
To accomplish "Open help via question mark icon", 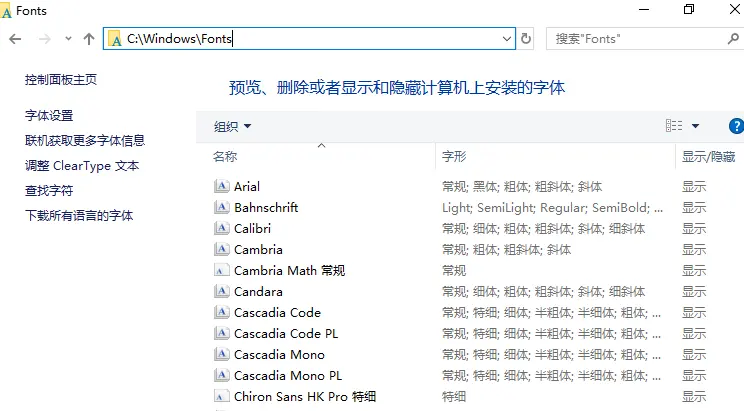I will click(x=736, y=126).
